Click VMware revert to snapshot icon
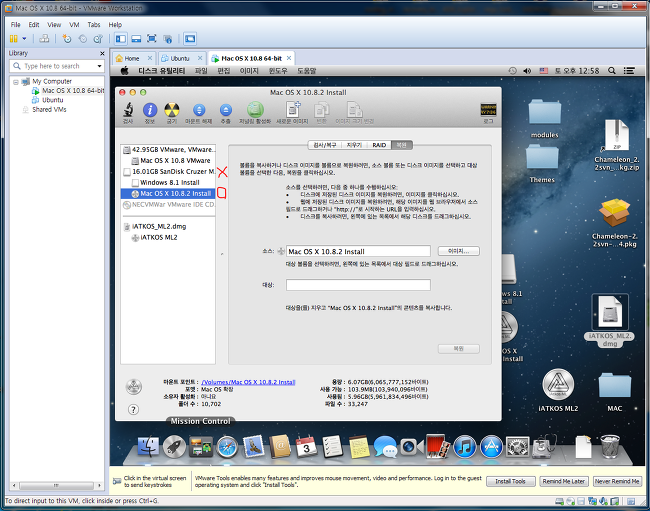Screen dimensions: 650x511 [x=82, y=39]
